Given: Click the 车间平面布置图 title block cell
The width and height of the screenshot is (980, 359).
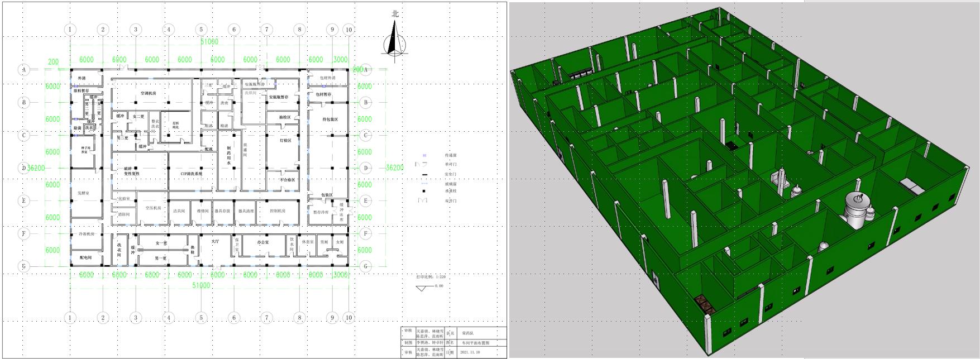Looking at the screenshot, I should [474, 343].
